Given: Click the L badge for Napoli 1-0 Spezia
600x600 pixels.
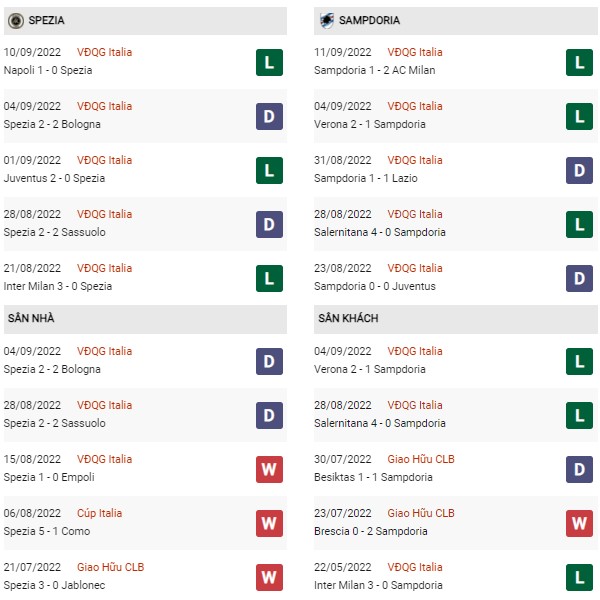Looking at the screenshot, I should click(x=269, y=62).
